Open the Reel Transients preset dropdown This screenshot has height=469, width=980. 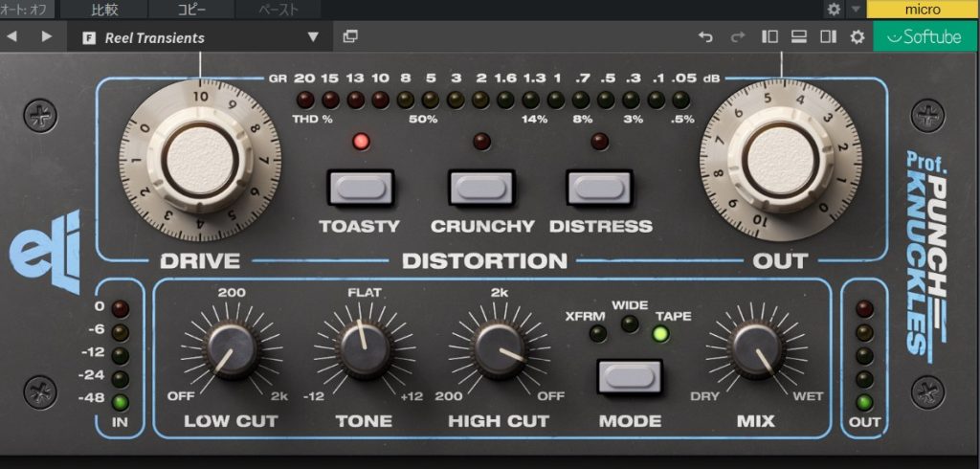tap(201, 37)
